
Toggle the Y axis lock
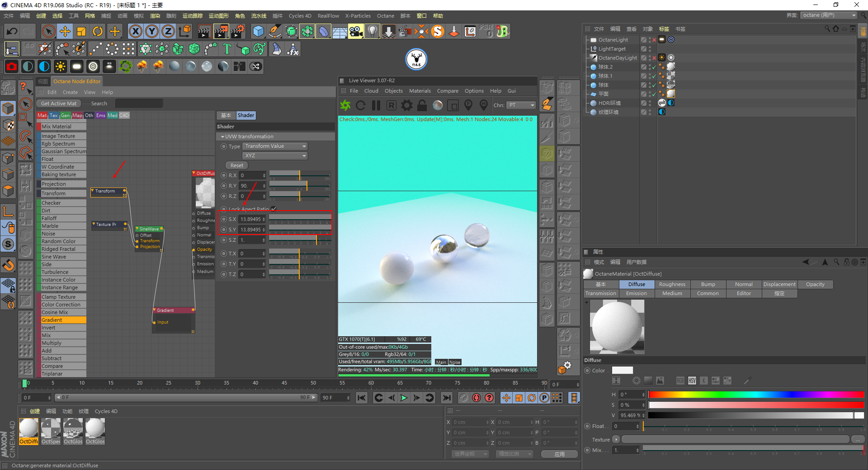(x=151, y=31)
